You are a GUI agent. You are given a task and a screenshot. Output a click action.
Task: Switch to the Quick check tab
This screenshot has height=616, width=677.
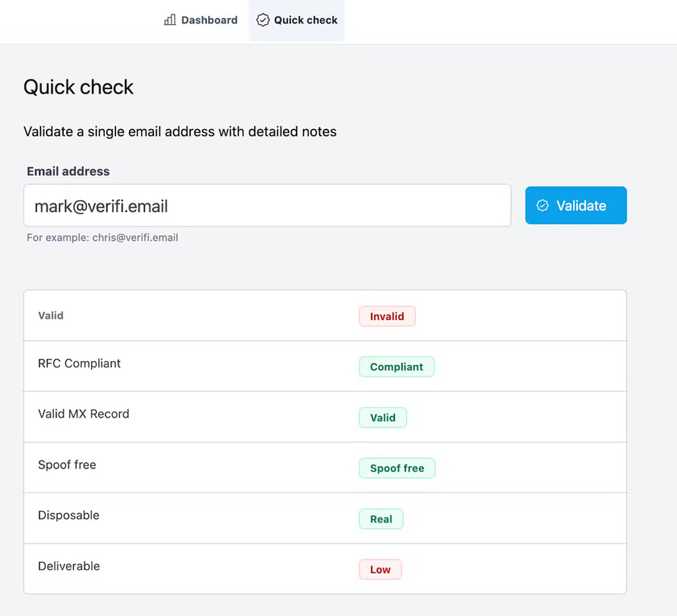coord(297,20)
